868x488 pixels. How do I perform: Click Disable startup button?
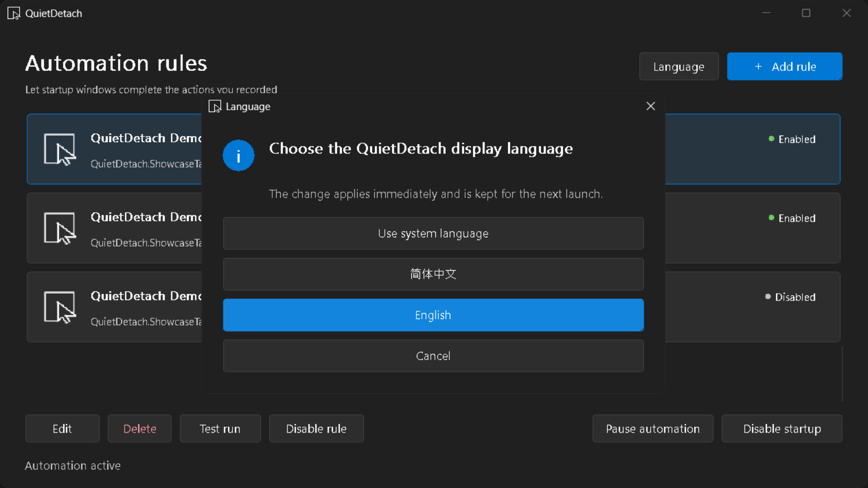point(782,428)
